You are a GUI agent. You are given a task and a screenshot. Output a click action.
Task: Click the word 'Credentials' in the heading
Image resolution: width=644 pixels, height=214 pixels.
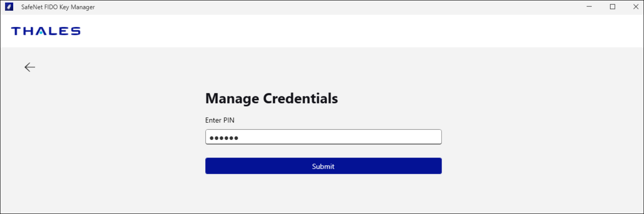(x=300, y=98)
